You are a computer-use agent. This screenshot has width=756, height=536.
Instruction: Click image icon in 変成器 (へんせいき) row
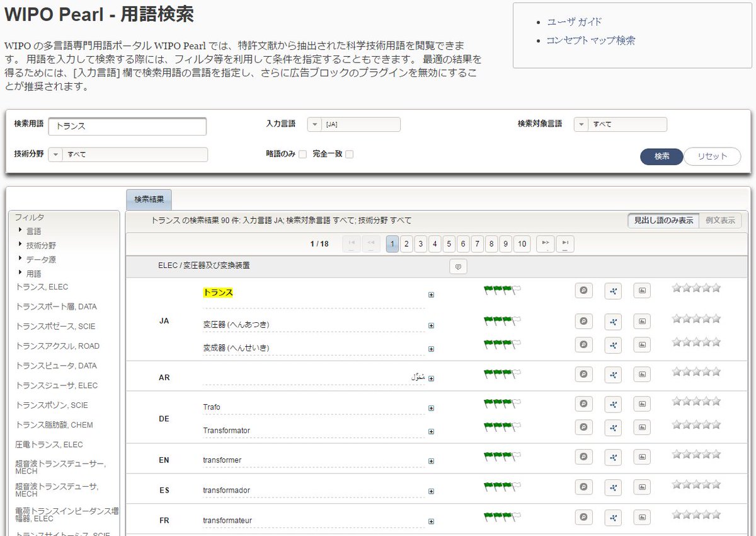point(642,344)
